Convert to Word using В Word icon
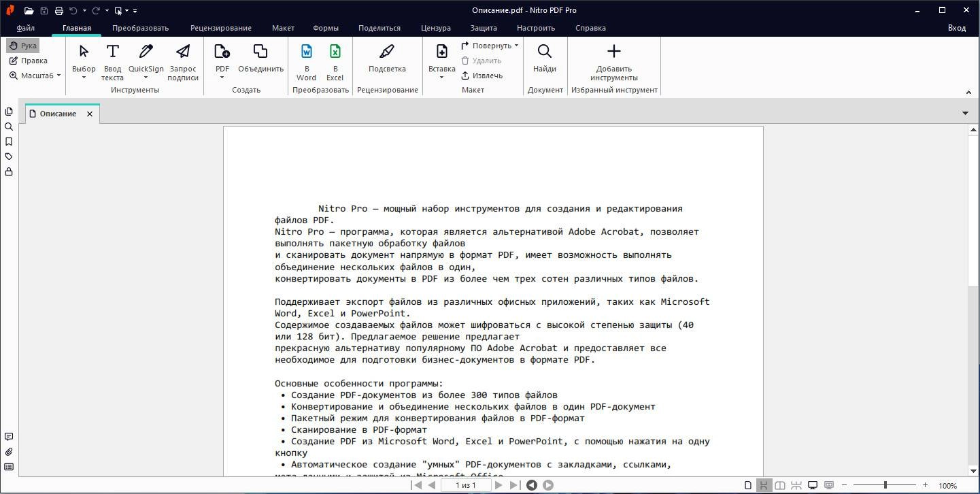 (306, 52)
